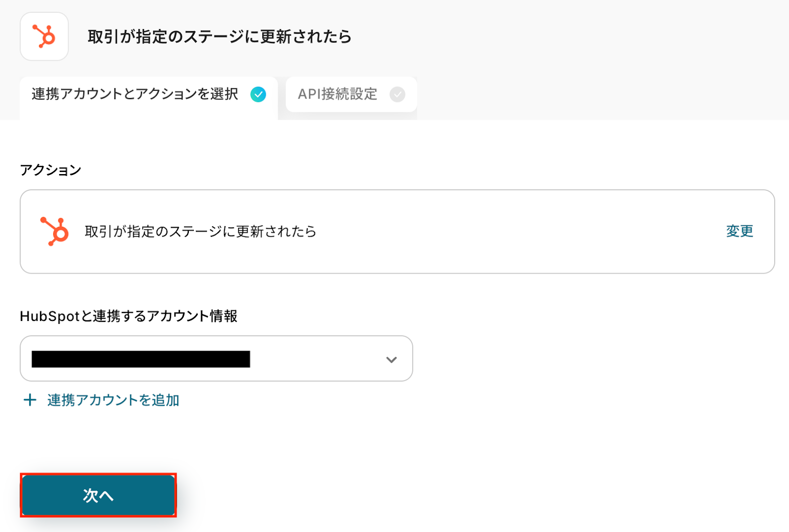The height and width of the screenshot is (532, 789).
Task: Click the blacked-out account name in the dropdown
Action: coord(141,359)
